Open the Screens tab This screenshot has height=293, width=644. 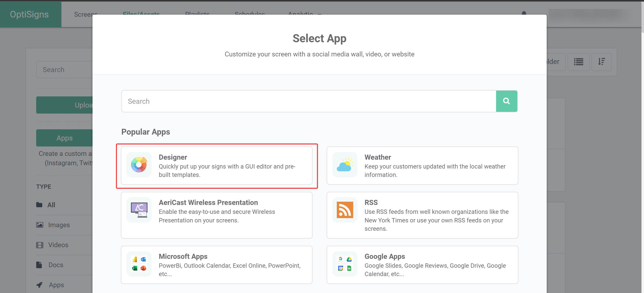[x=86, y=14]
